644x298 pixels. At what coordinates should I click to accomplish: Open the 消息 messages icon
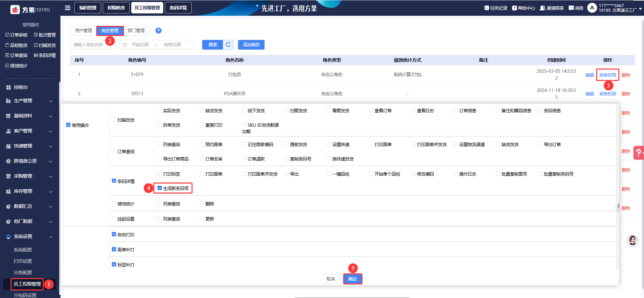[571, 8]
